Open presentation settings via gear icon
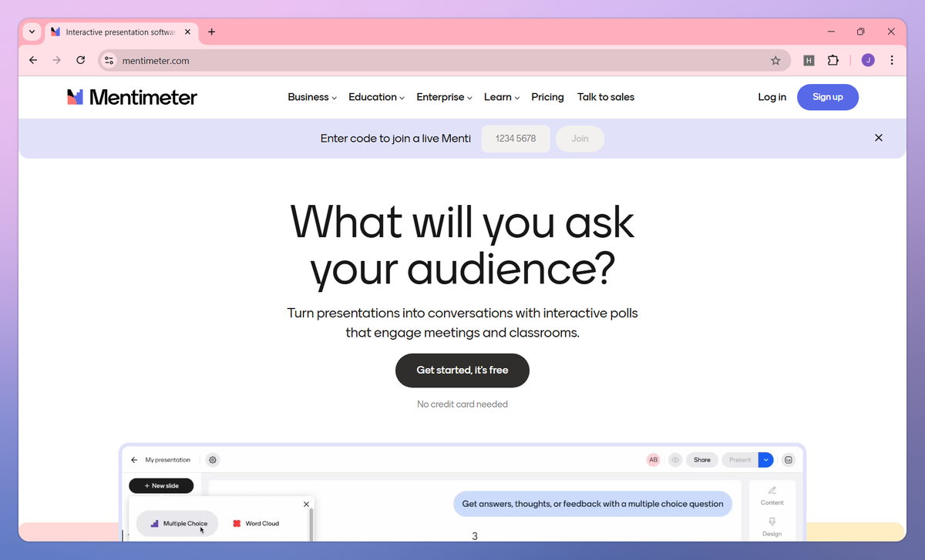The image size is (925, 560). [x=213, y=460]
